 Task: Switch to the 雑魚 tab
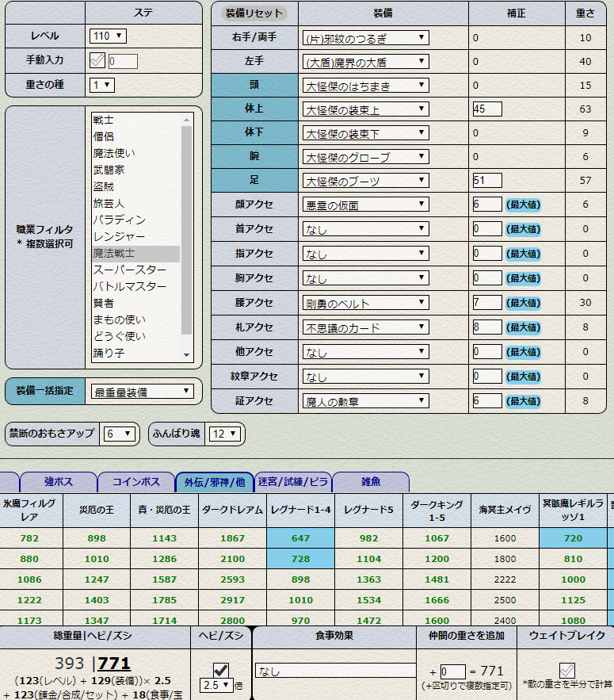tap(371, 482)
